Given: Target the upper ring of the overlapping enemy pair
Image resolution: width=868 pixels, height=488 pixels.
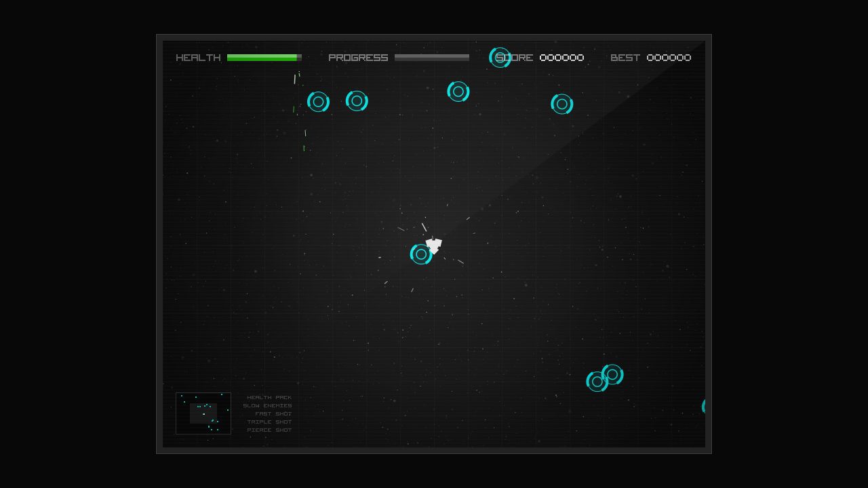Looking at the screenshot, I should point(612,374).
